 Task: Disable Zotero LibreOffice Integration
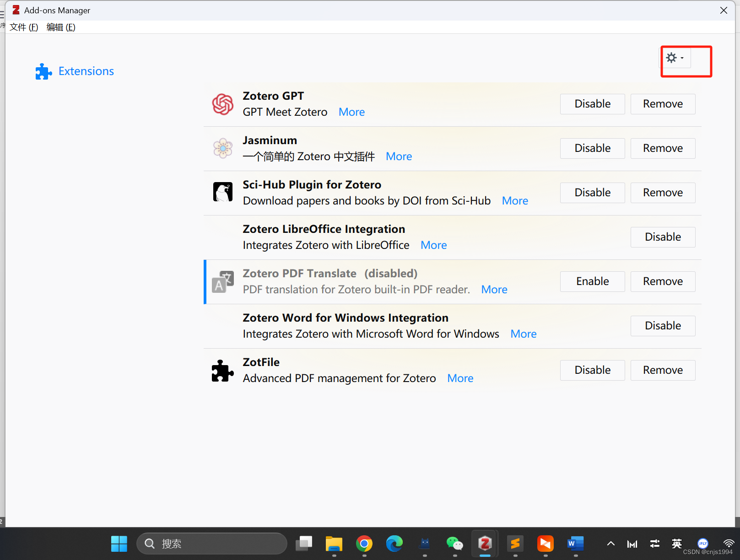click(x=663, y=237)
